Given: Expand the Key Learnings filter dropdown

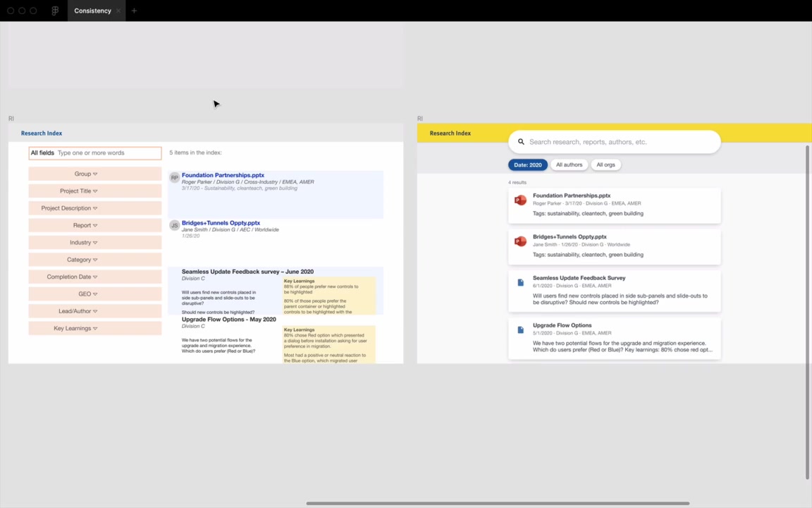Looking at the screenshot, I should click(94, 328).
